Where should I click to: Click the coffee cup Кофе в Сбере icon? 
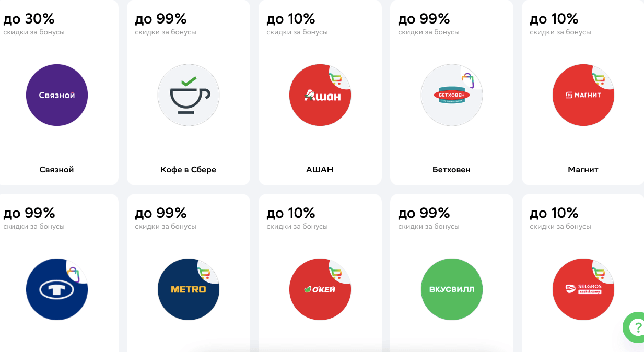(x=189, y=95)
